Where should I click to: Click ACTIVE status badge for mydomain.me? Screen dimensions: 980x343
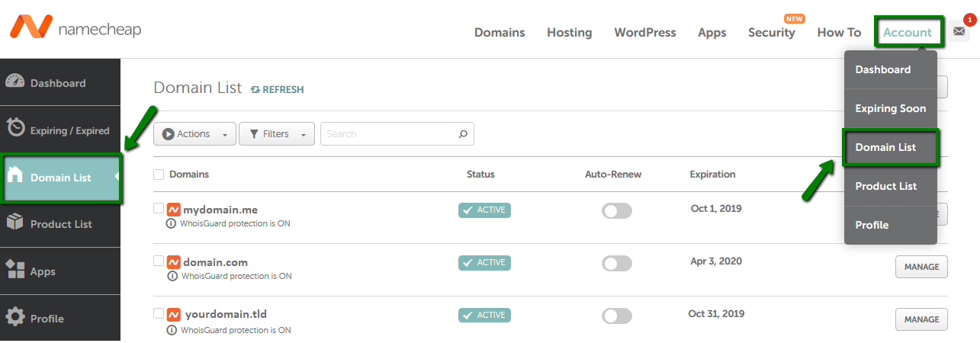pos(484,210)
